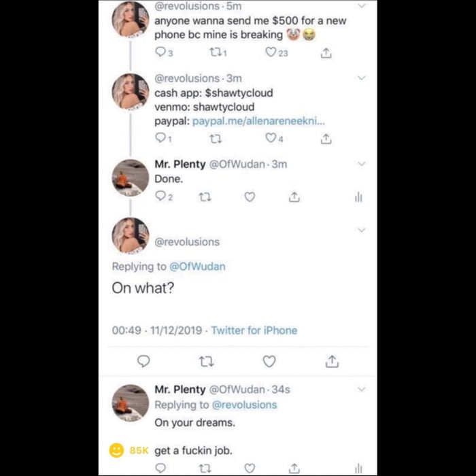Screen dimensions: 476x476
Task: Reply to the "On what?" tweet
Action: [x=143, y=361]
